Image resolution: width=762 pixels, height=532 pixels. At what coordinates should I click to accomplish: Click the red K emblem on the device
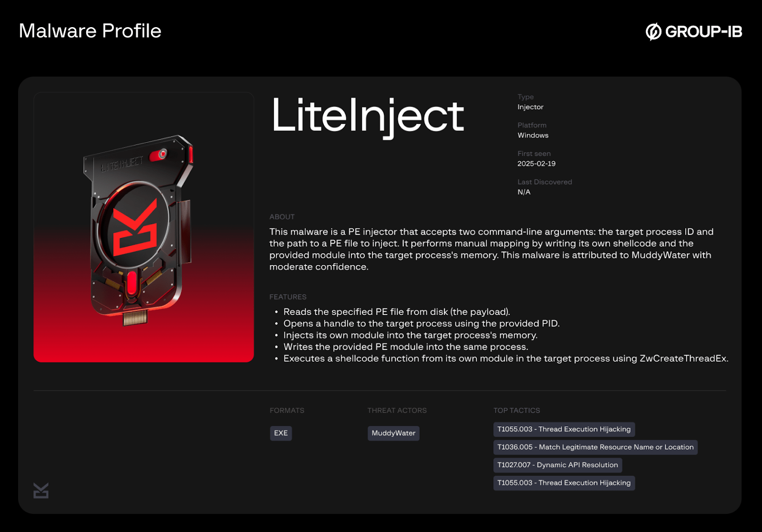point(135,228)
